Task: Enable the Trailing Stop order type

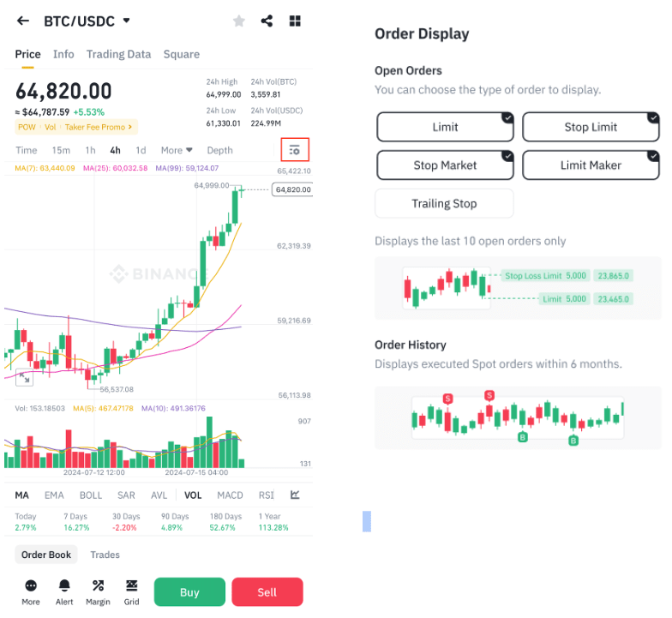Action: tap(444, 203)
